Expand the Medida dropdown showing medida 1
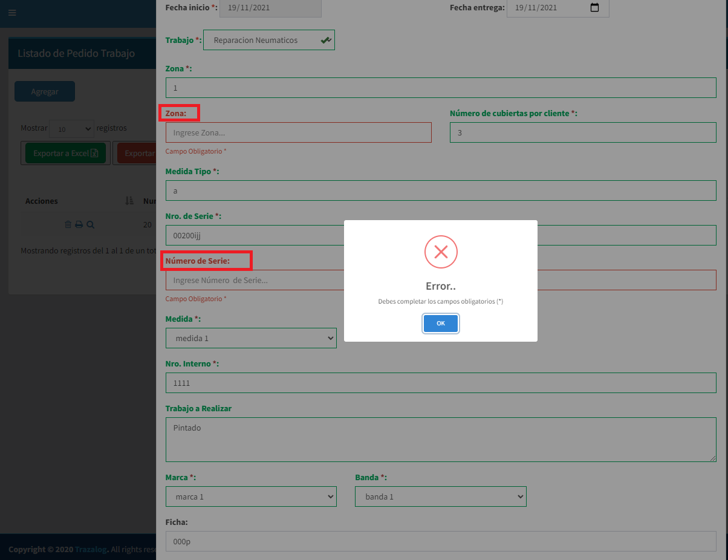The height and width of the screenshot is (560, 728). click(251, 337)
